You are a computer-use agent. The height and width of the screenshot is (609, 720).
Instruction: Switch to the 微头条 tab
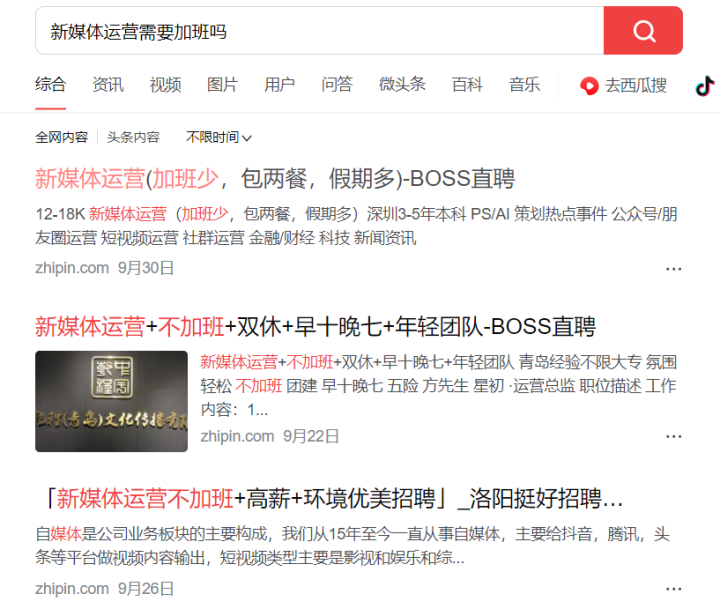coord(402,85)
